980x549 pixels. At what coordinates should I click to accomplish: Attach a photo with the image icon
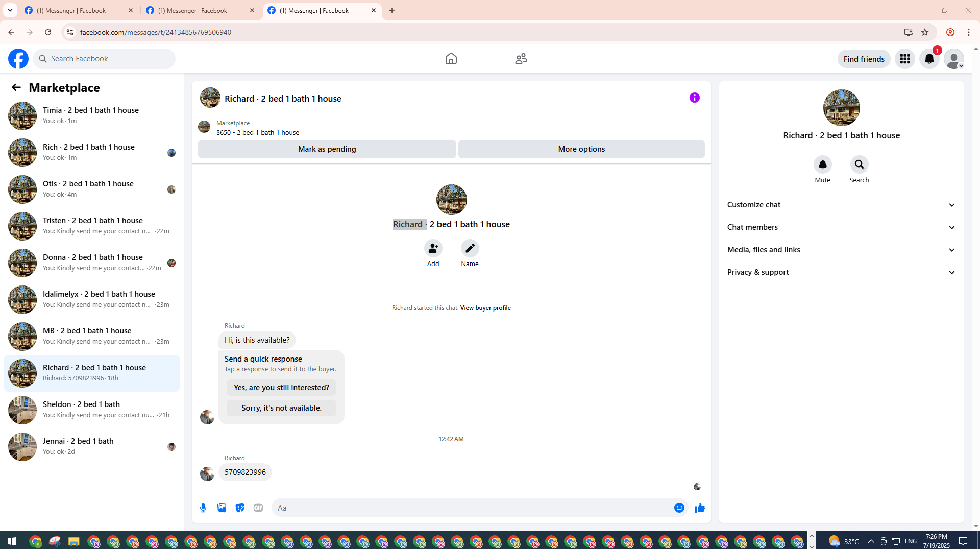coord(222,508)
